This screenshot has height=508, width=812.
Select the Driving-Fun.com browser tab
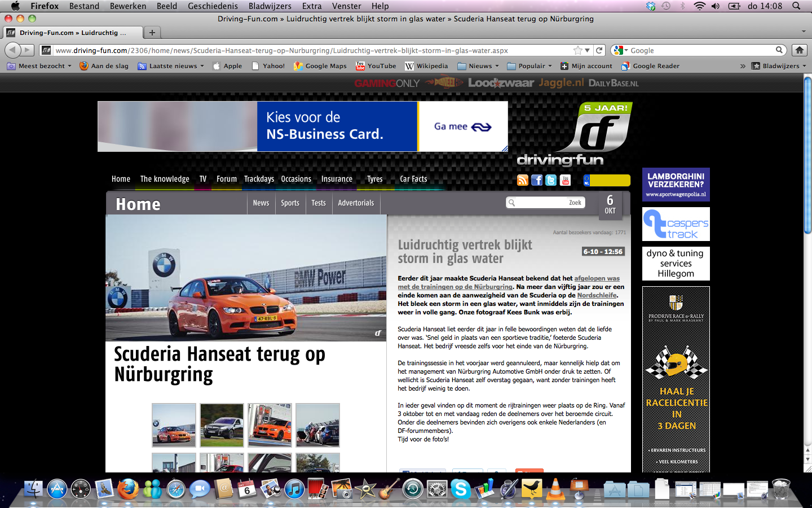point(73,32)
